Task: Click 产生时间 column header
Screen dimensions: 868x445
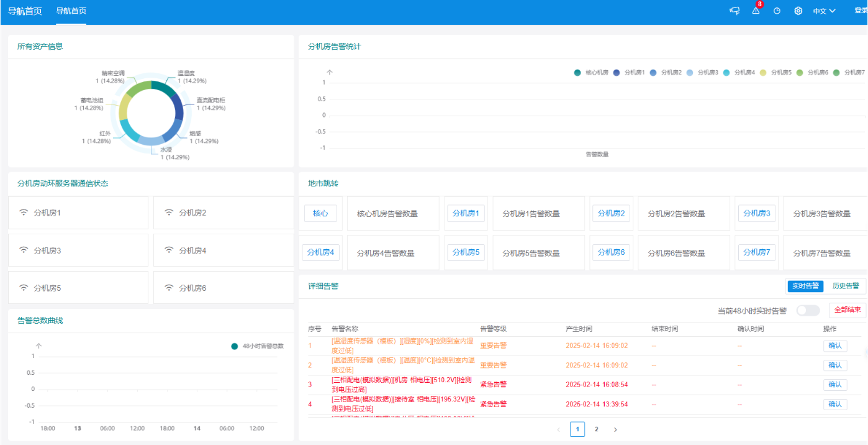Action: tap(579, 329)
